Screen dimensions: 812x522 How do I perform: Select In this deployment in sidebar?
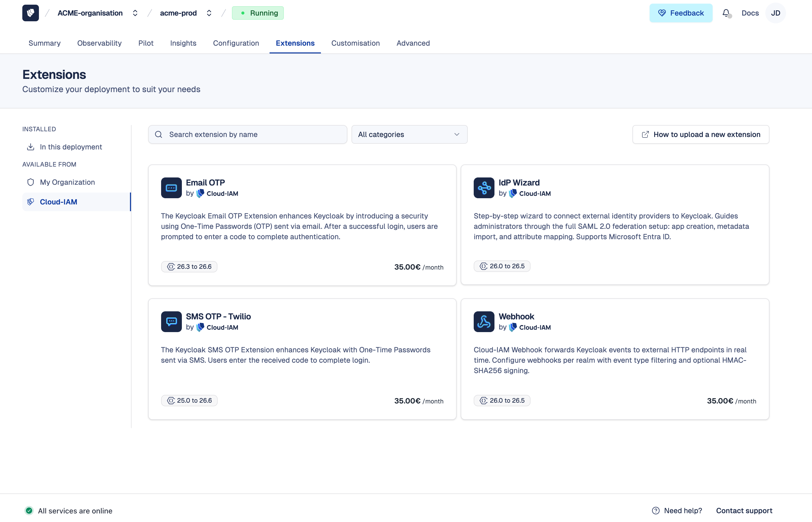tap(77, 147)
